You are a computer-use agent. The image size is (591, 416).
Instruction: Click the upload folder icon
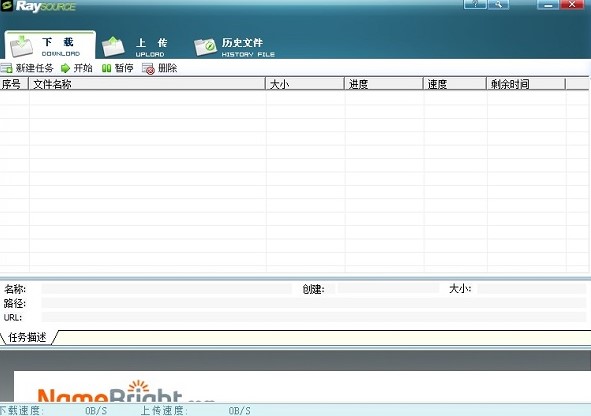tap(113, 46)
